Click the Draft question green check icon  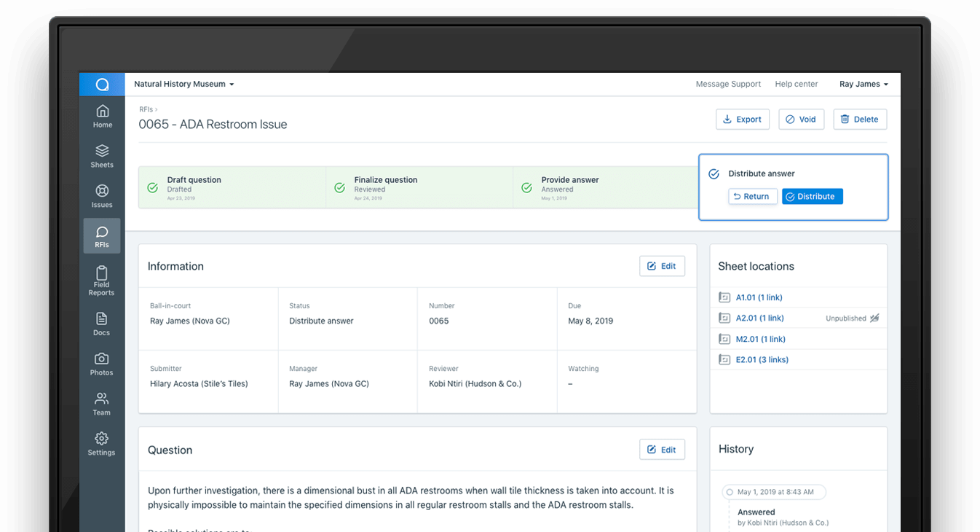tap(152, 188)
